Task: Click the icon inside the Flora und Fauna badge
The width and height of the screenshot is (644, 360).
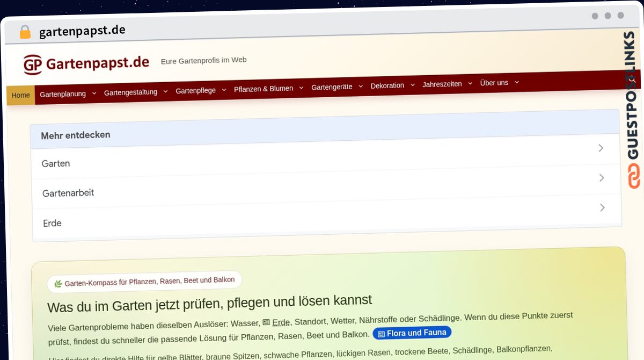Action: click(381, 334)
